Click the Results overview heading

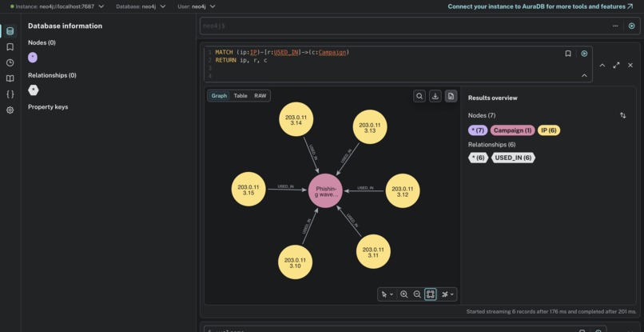coord(492,98)
